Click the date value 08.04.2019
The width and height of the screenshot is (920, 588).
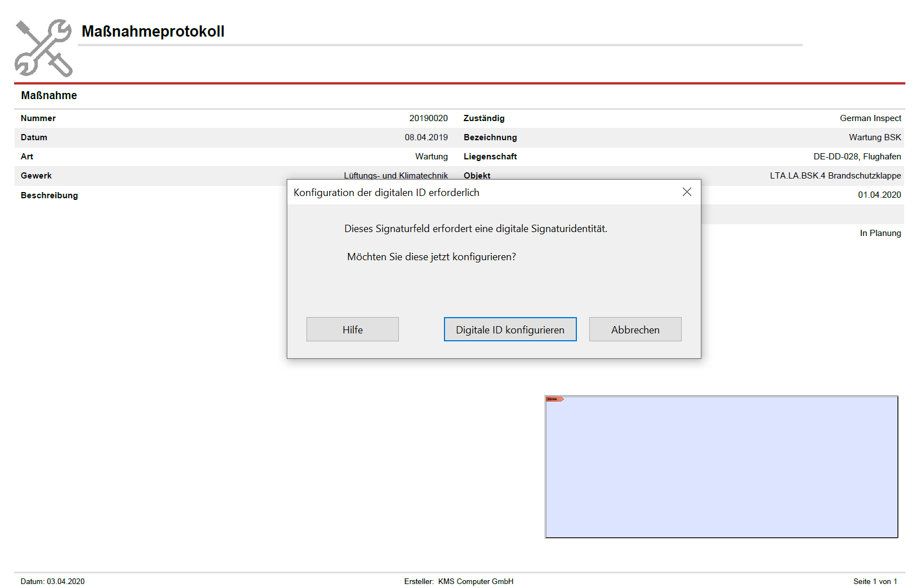coord(426,137)
